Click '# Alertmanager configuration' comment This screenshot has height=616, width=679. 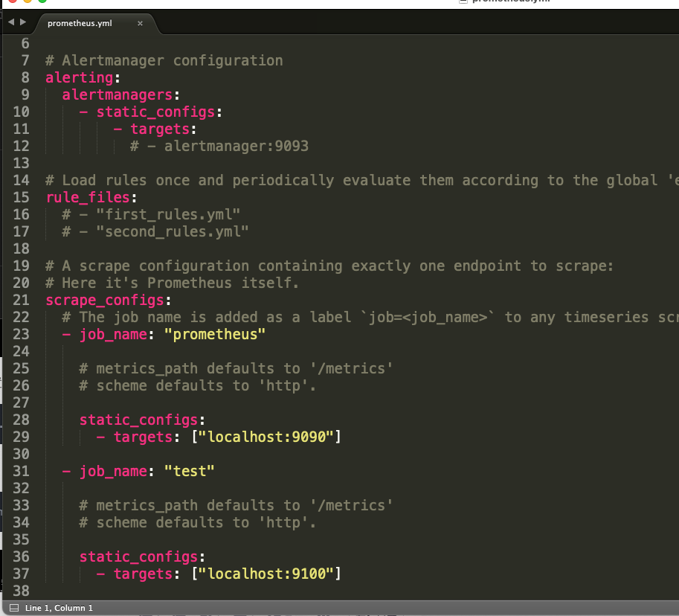[164, 61]
